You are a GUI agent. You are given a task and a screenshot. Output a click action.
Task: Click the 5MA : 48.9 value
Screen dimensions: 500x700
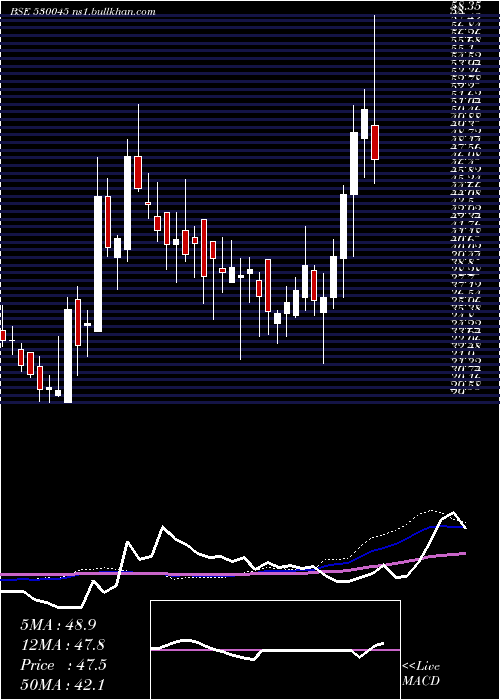(x=58, y=625)
